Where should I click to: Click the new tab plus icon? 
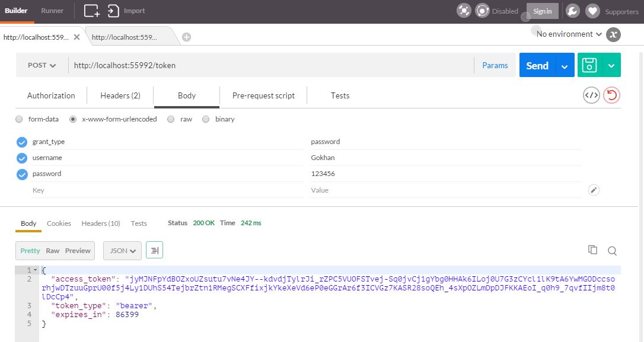point(186,37)
